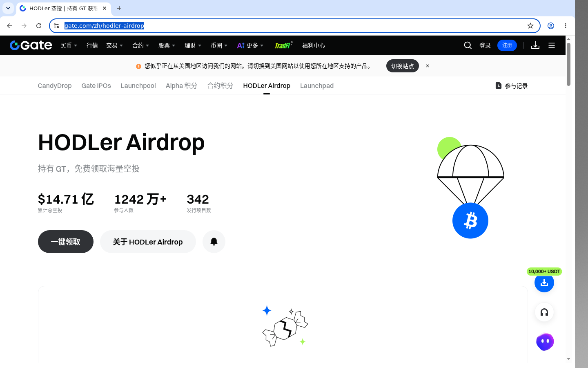588x368 pixels.
Task: Click the 10,000+ USDT badge
Action: [544, 272]
